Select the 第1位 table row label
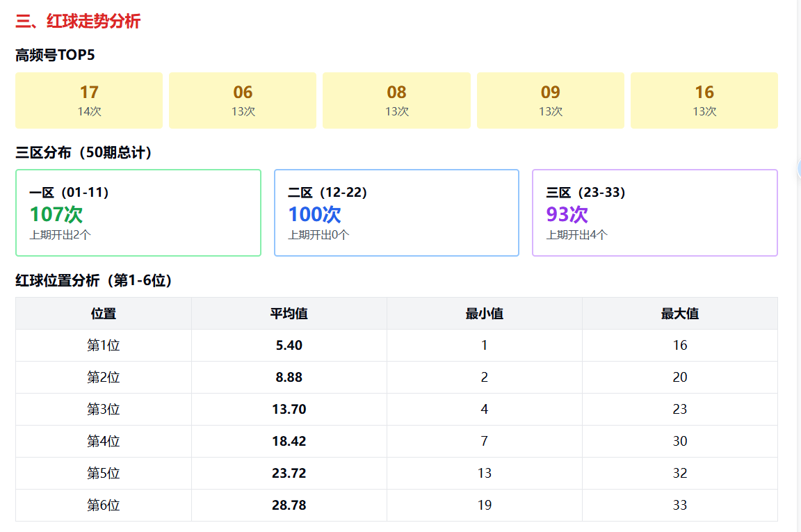Image resolution: width=801 pixels, height=532 pixels. tap(104, 346)
